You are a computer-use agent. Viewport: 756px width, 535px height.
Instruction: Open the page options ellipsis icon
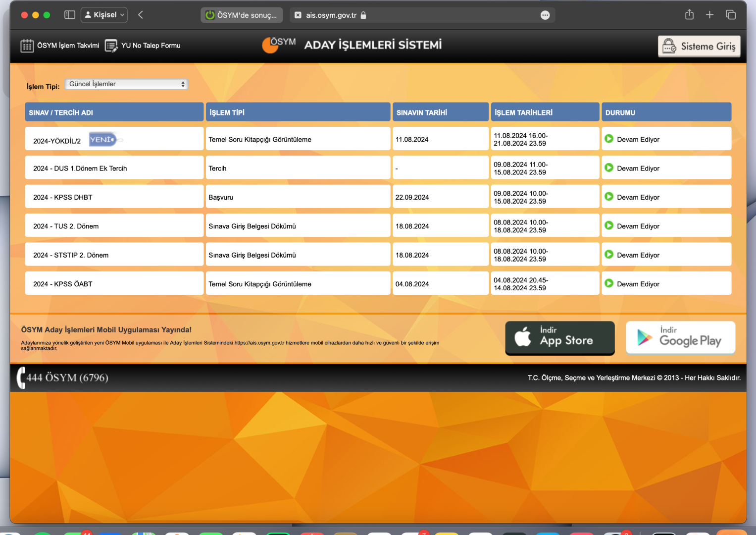[x=545, y=15]
